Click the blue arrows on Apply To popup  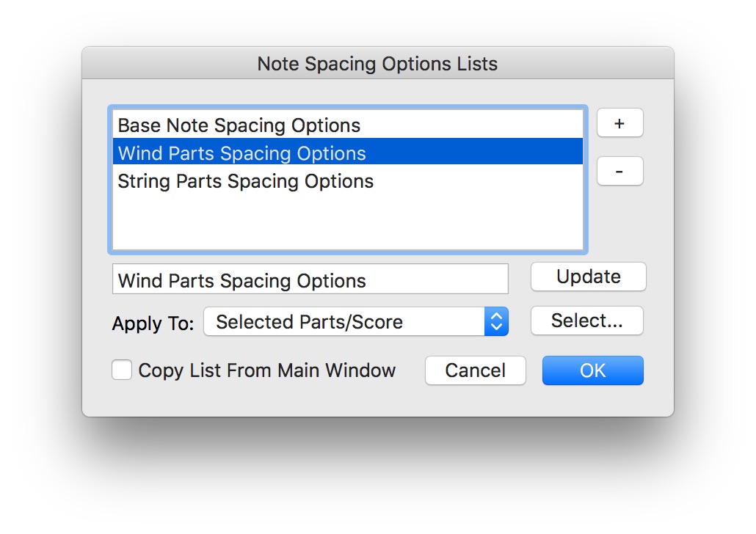click(x=496, y=321)
